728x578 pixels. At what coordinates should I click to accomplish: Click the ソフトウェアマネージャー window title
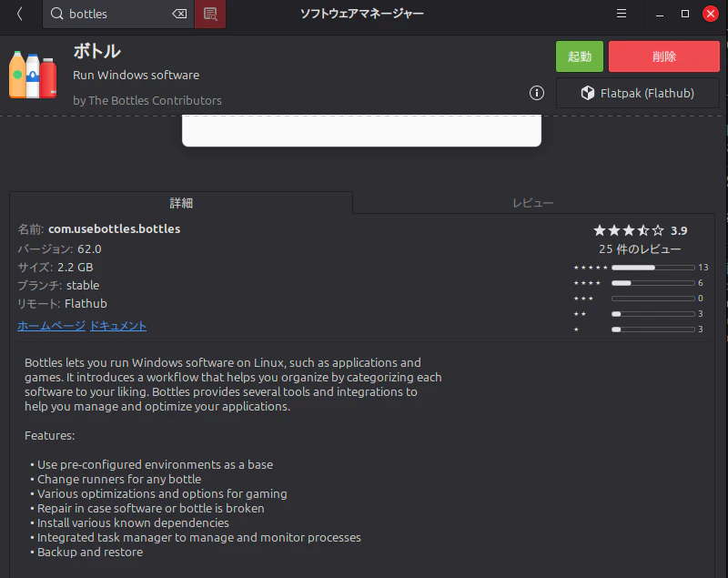(361, 14)
